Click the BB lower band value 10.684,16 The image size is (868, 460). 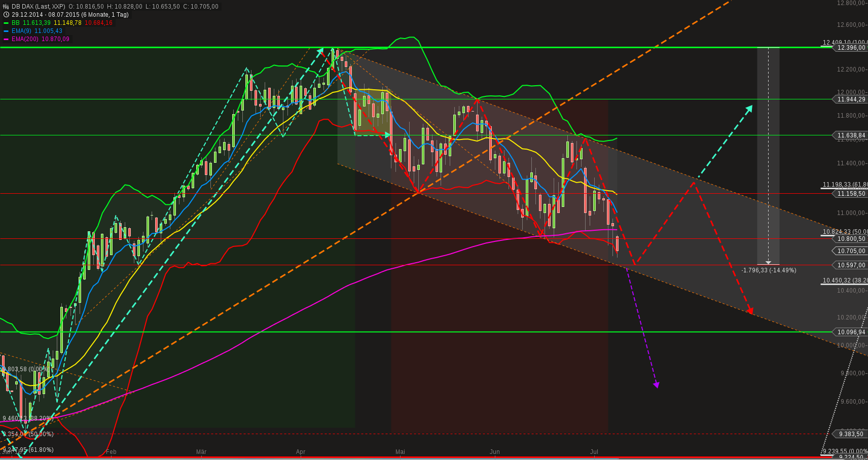point(98,23)
